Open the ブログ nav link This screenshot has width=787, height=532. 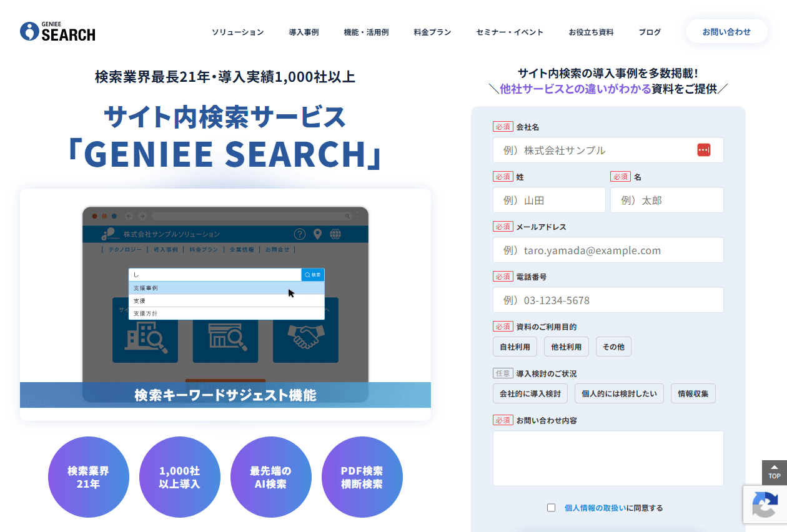650,32
